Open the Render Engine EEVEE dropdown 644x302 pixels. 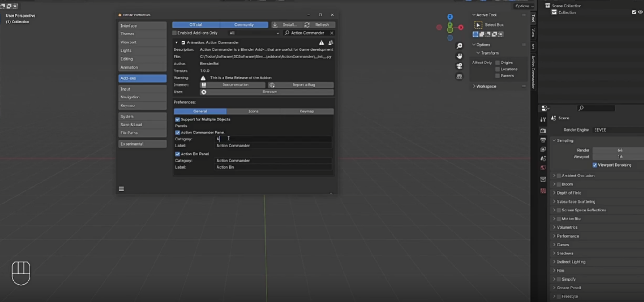pyautogui.click(x=618, y=130)
